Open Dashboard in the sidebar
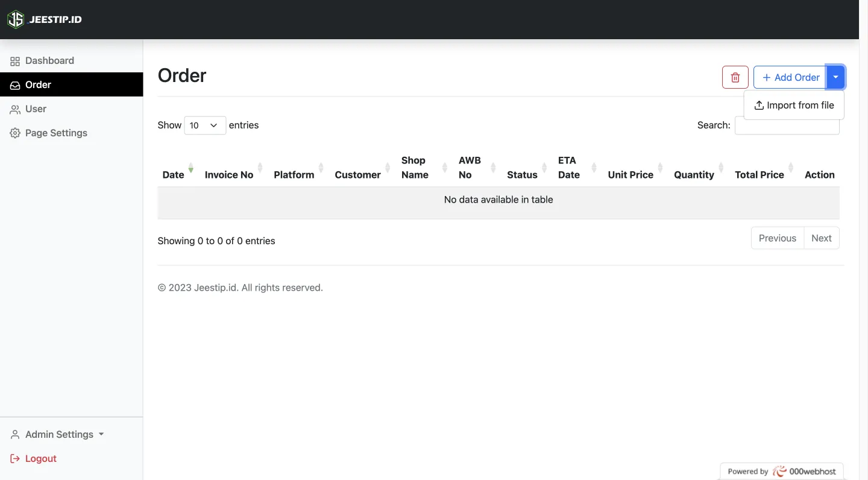Viewport: 868px width, 480px height. pyautogui.click(x=71, y=60)
